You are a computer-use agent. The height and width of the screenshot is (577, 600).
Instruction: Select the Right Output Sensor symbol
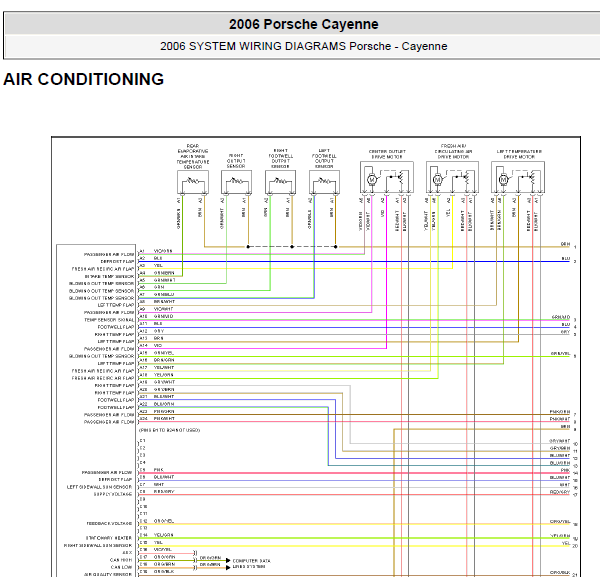pos(236,182)
